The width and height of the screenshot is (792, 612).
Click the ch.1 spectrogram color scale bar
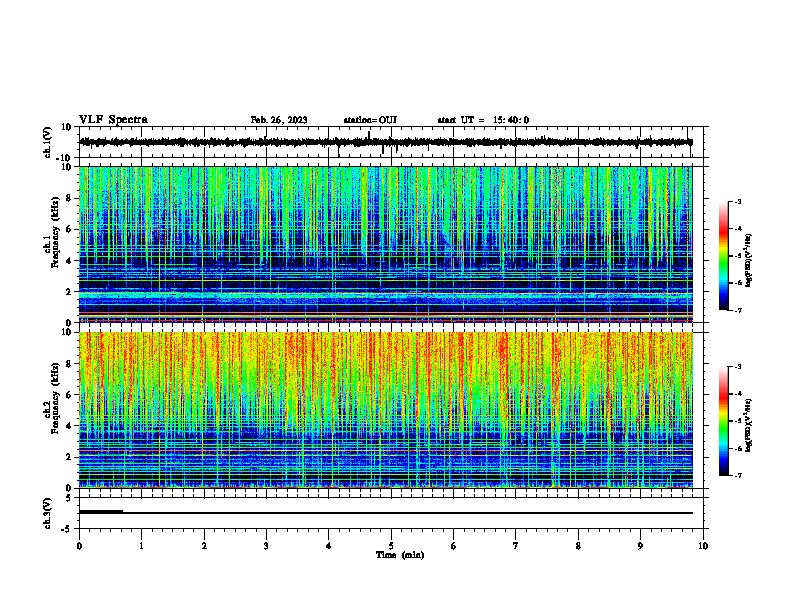tap(724, 256)
